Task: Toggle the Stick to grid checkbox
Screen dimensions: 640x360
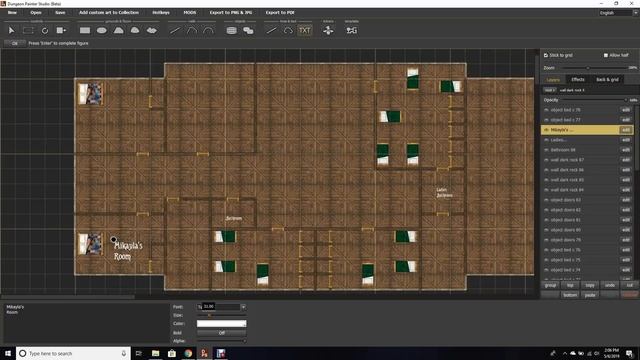Action: coord(546,55)
